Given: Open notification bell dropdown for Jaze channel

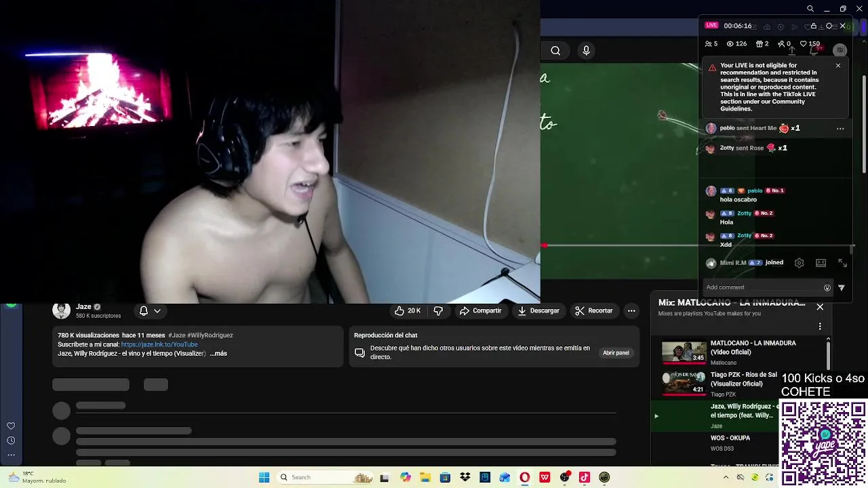Looking at the screenshot, I should [x=150, y=310].
